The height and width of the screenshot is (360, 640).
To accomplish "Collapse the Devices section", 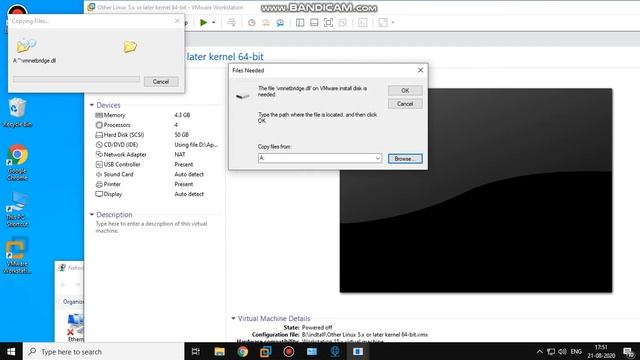I will (92, 105).
